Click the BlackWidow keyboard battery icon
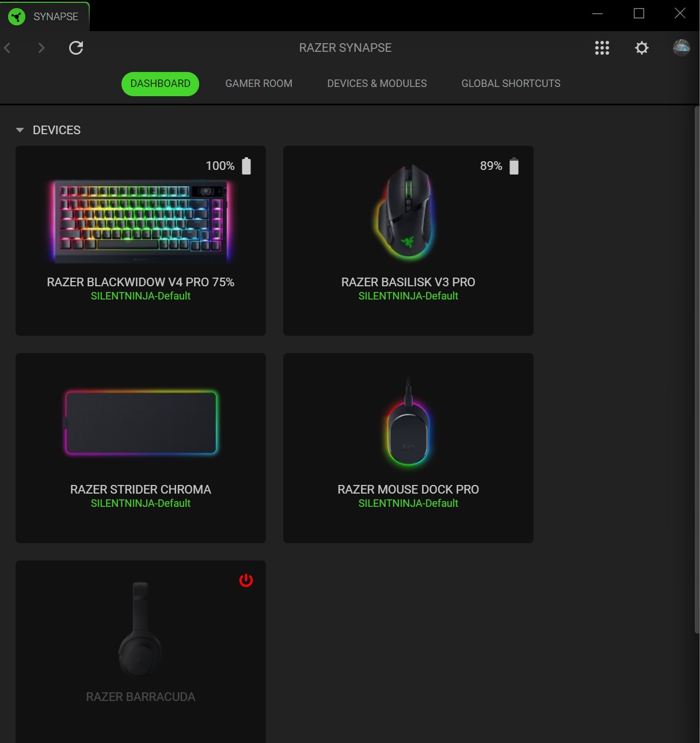700x743 pixels. [246, 166]
